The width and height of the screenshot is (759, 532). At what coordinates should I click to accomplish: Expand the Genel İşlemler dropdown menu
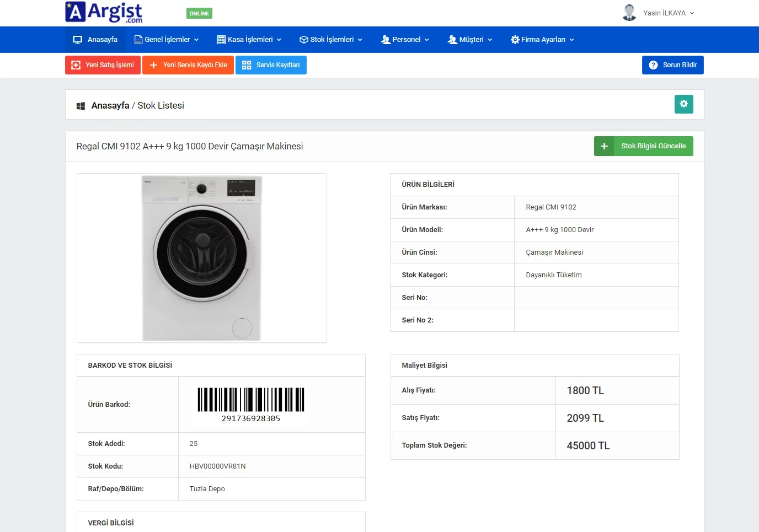[x=167, y=40]
